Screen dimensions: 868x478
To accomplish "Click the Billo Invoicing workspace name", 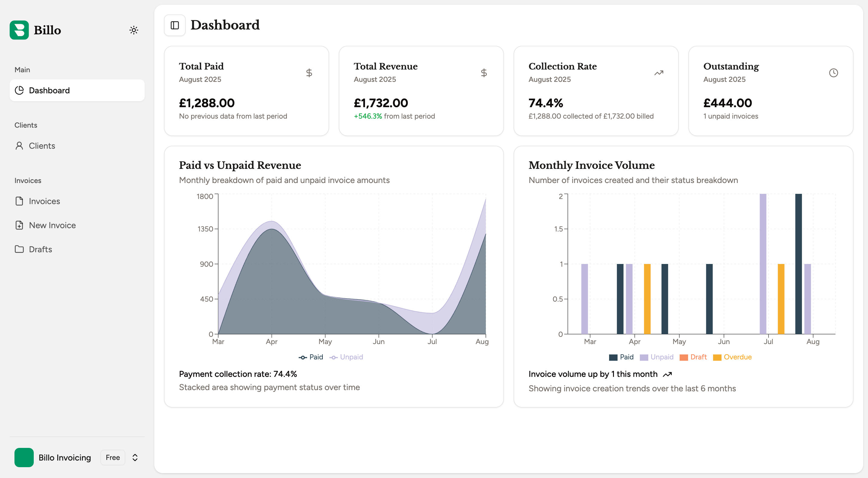I will pyautogui.click(x=65, y=458).
